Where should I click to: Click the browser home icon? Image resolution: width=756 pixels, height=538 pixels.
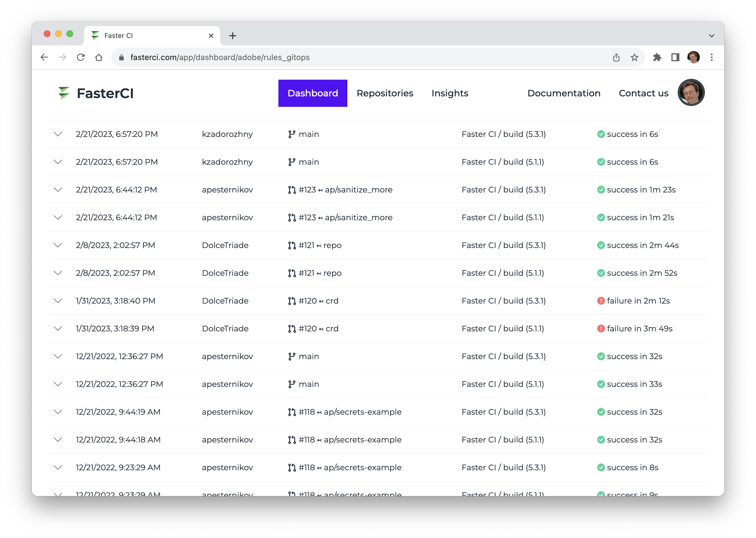point(98,57)
